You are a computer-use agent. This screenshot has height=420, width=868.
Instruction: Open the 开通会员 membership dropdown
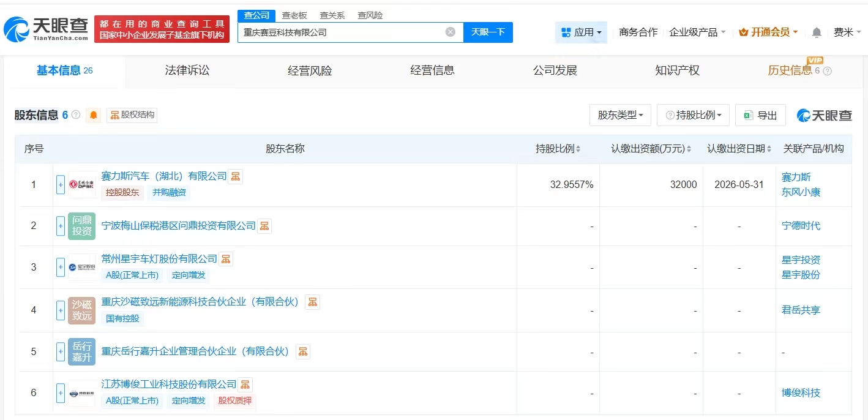(768, 32)
